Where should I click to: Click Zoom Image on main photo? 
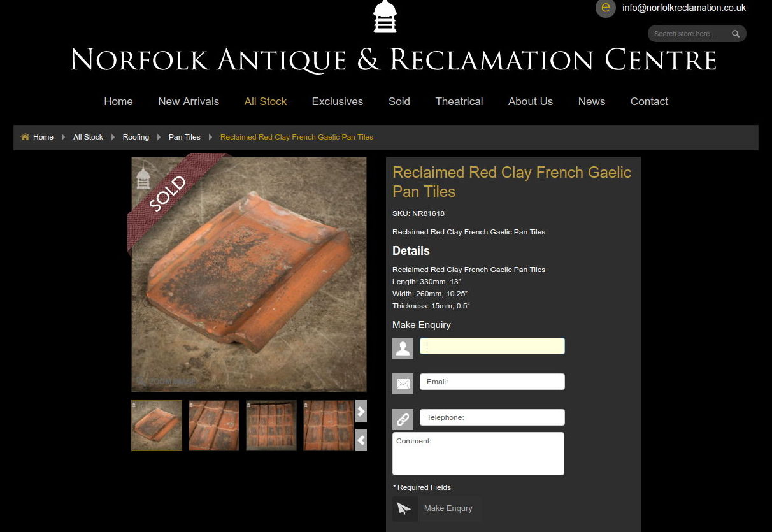(x=166, y=381)
